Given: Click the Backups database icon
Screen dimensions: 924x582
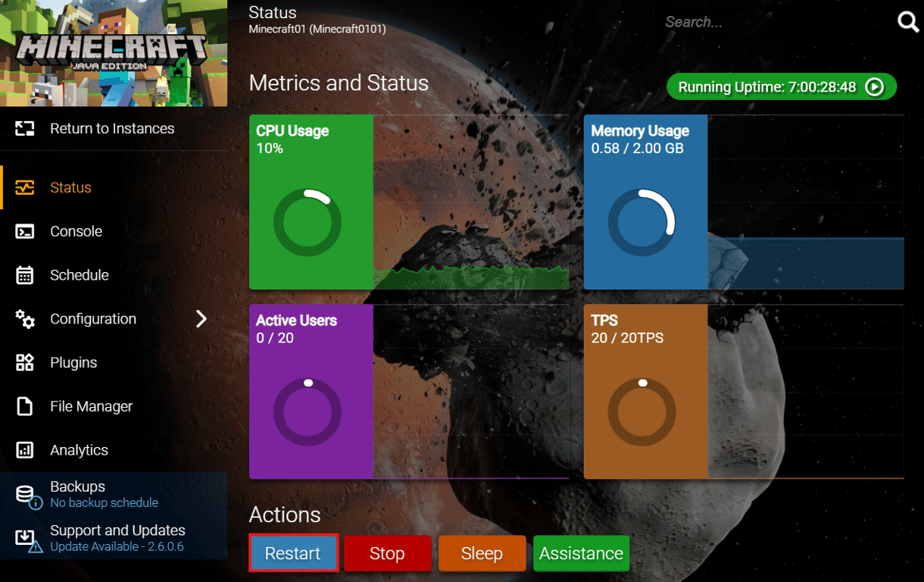Looking at the screenshot, I should click(23, 493).
